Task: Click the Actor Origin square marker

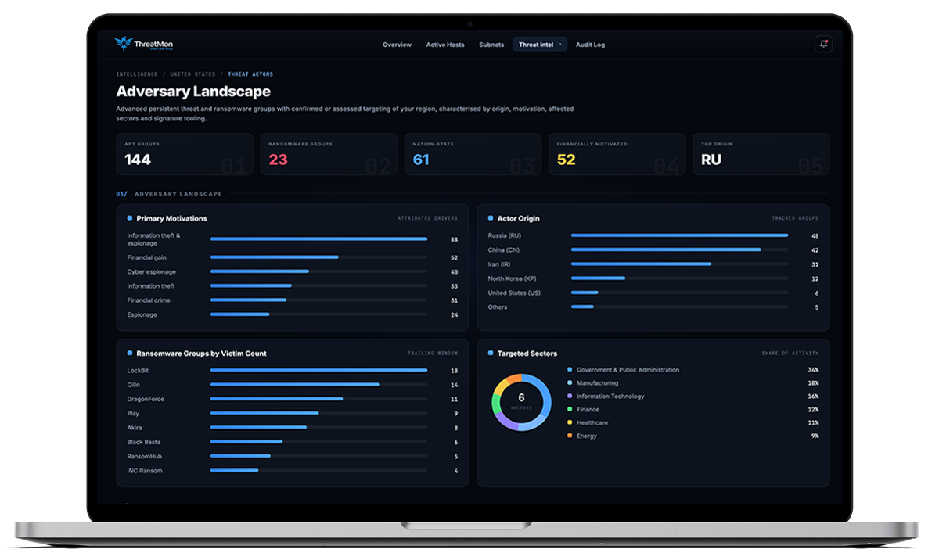Action: tap(491, 218)
